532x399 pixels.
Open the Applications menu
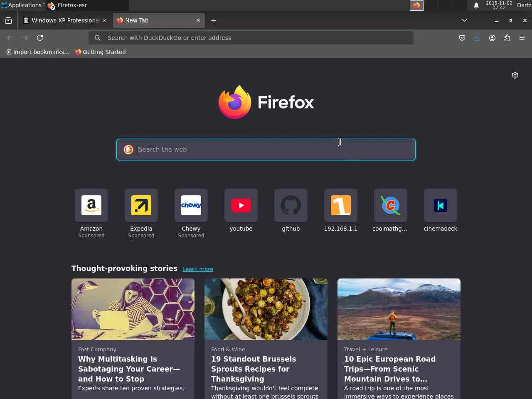coord(22,5)
